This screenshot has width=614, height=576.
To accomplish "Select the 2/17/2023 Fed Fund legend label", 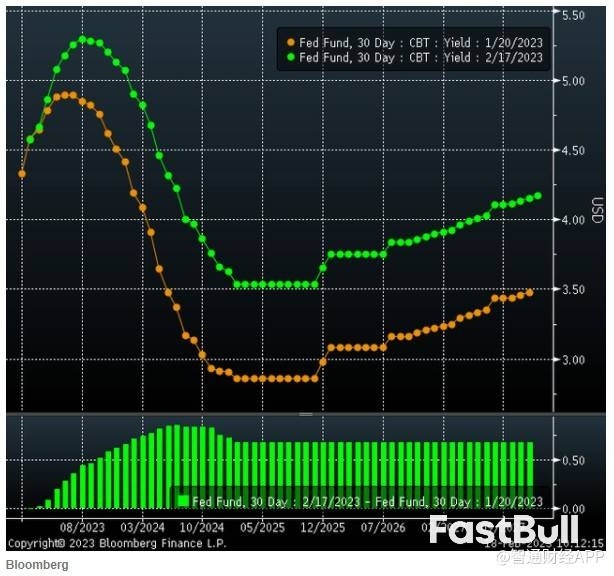I will click(x=420, y=58).
